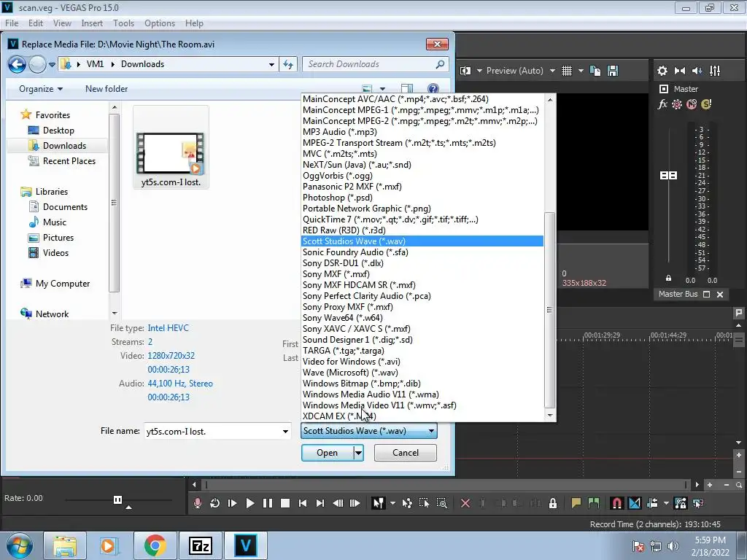This screenshot has width=747, height=560.
Task: Click the playback Rate slider handle
Action: (117, 499)
